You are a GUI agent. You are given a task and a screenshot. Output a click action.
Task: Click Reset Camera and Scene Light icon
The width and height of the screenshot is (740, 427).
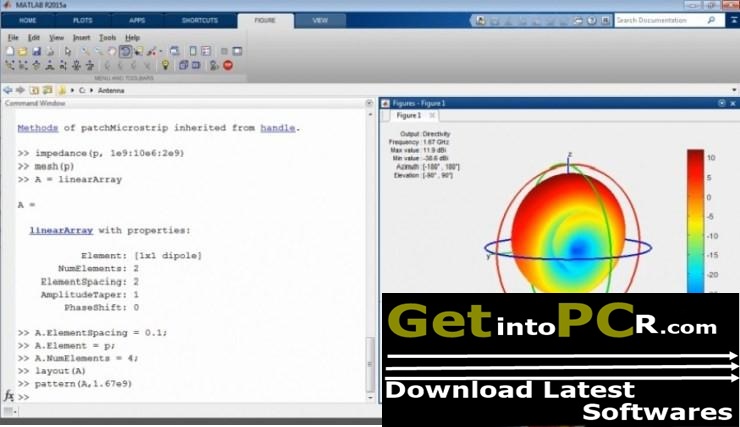(214, 65)
